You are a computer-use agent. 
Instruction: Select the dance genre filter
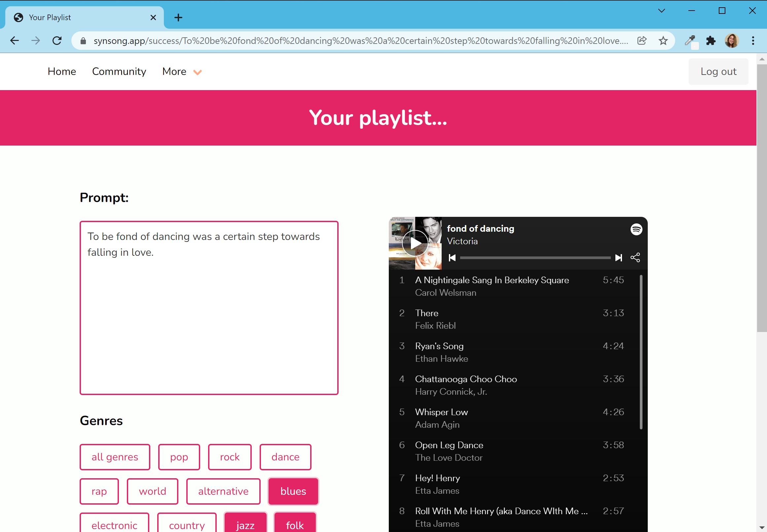pyautogui.click(x=286, y=457)
